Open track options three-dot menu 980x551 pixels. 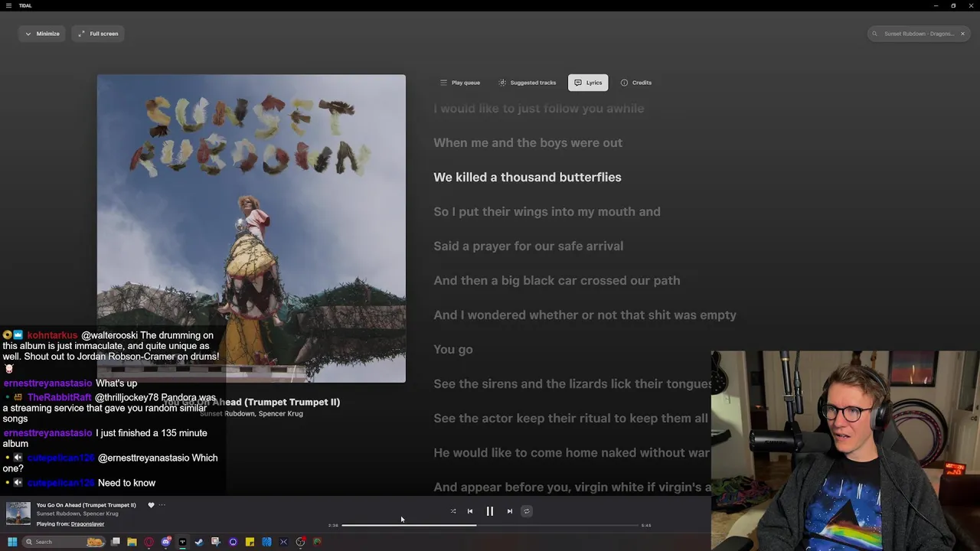tap(162, 505)
